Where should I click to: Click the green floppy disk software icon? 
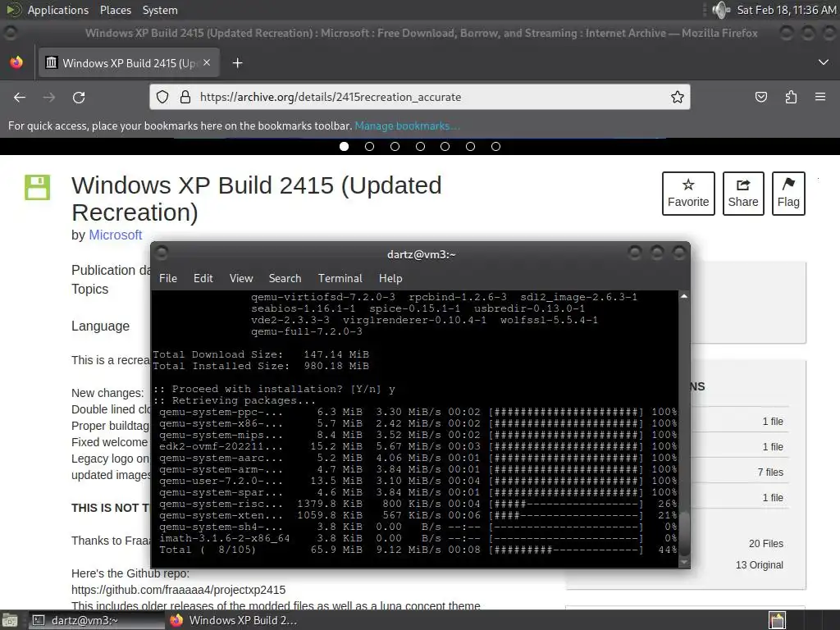point(38,188)
